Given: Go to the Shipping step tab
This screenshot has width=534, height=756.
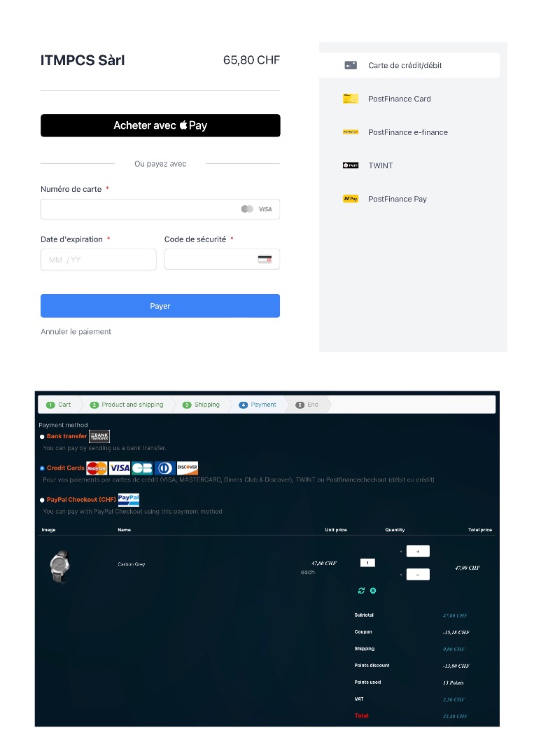Looking at the screenshot, I should [x=201, y=405].
